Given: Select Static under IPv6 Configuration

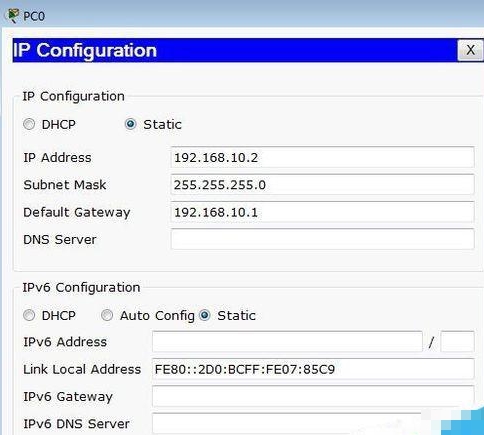Looking at the screenshot, I should point(205,315).
